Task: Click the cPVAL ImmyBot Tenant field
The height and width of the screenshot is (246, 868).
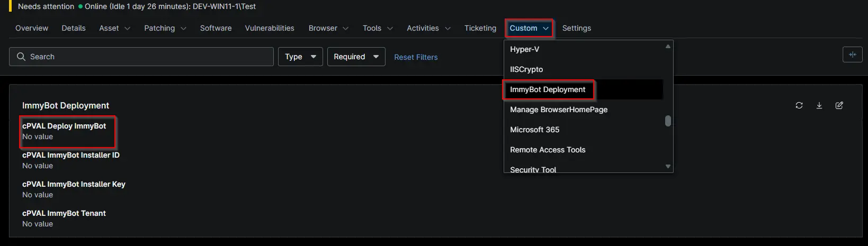Action: click(x=64, y=218)
